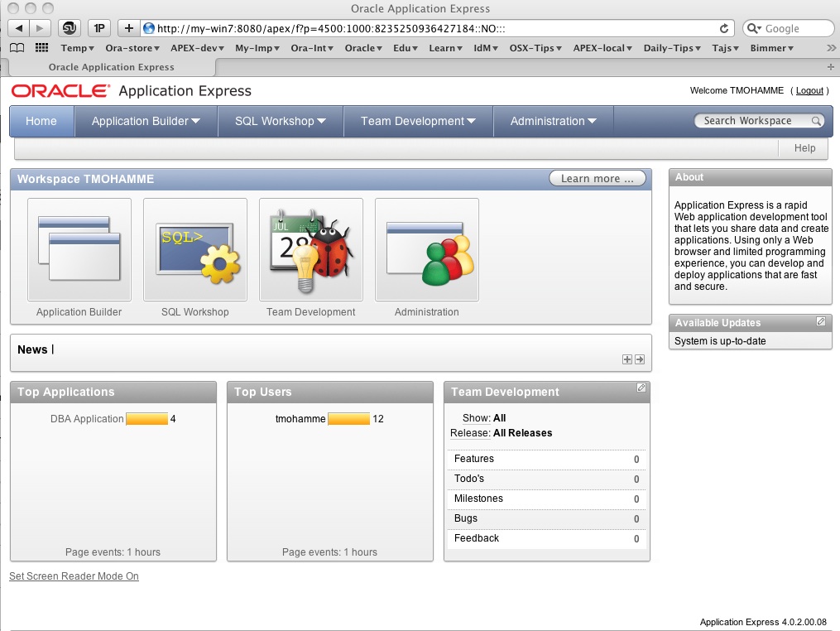Click the News add entry plus icon
This screenshot has width=840, height=631.
pyautogui.click(x=627, y=359)
